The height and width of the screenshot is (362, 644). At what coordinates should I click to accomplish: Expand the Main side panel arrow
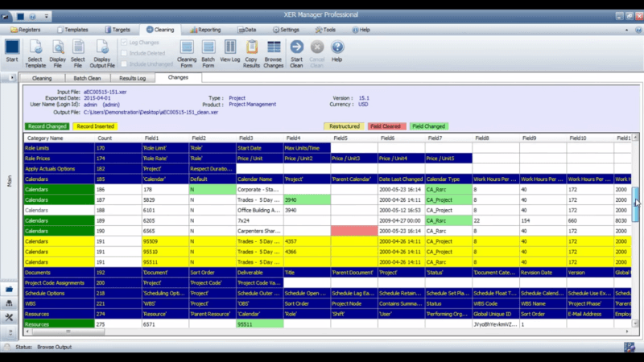coord(12,77)
